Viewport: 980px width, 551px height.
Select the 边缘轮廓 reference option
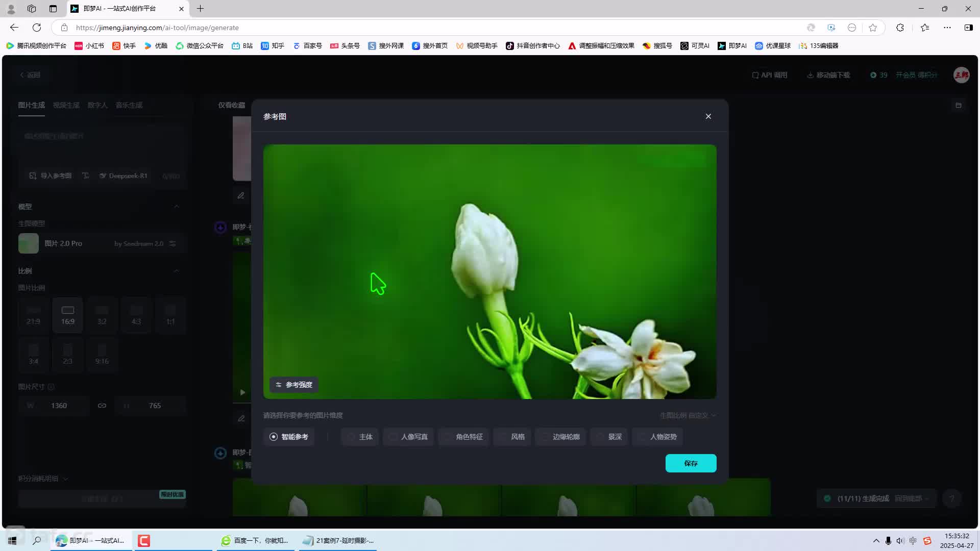560,437
